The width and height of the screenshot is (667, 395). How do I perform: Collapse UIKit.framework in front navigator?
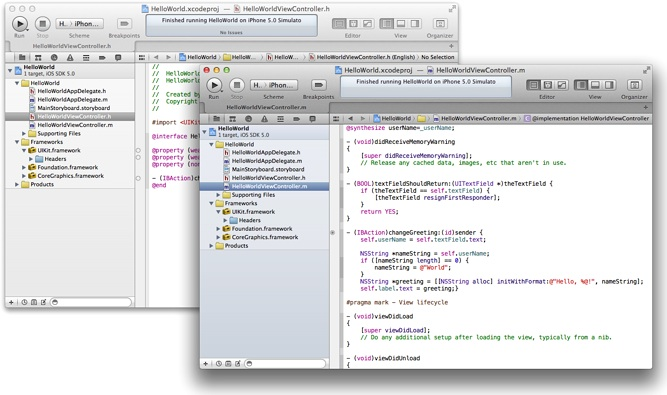(218, 212)
